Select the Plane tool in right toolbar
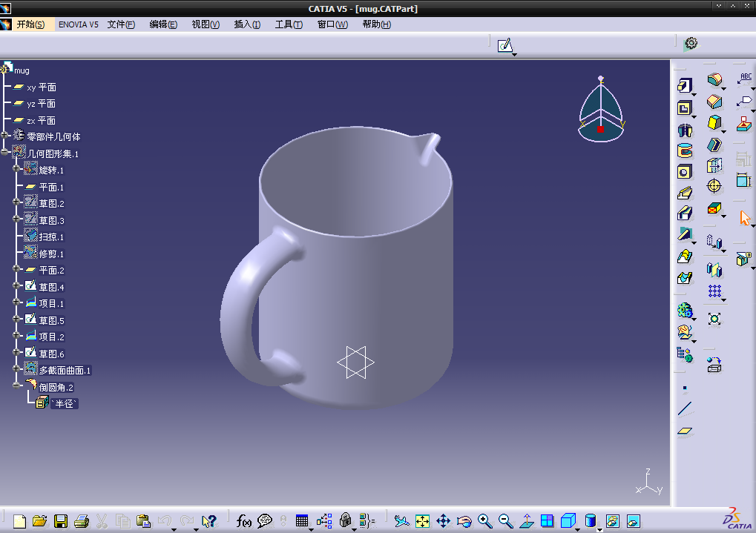 pyautogui.click(x=685, y=431)
